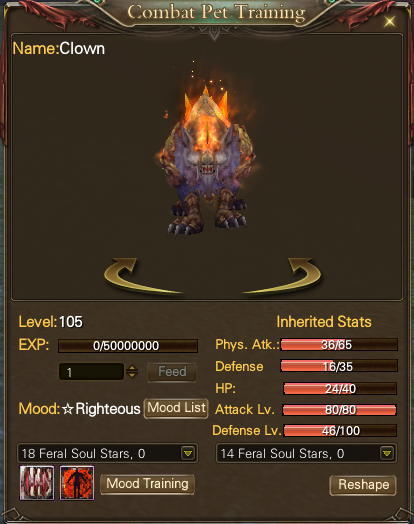Open the Mood List

[176, 408]
